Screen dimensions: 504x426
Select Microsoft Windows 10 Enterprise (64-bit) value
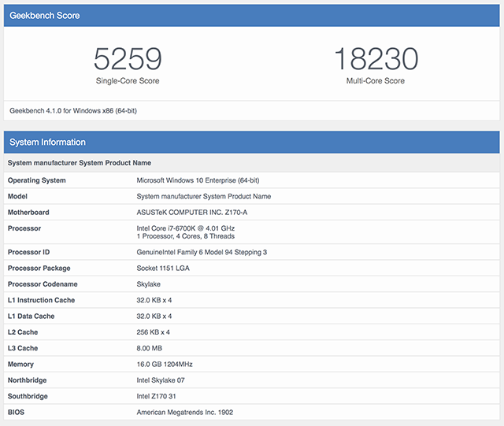pyautogui.click(x=198, y=180)
